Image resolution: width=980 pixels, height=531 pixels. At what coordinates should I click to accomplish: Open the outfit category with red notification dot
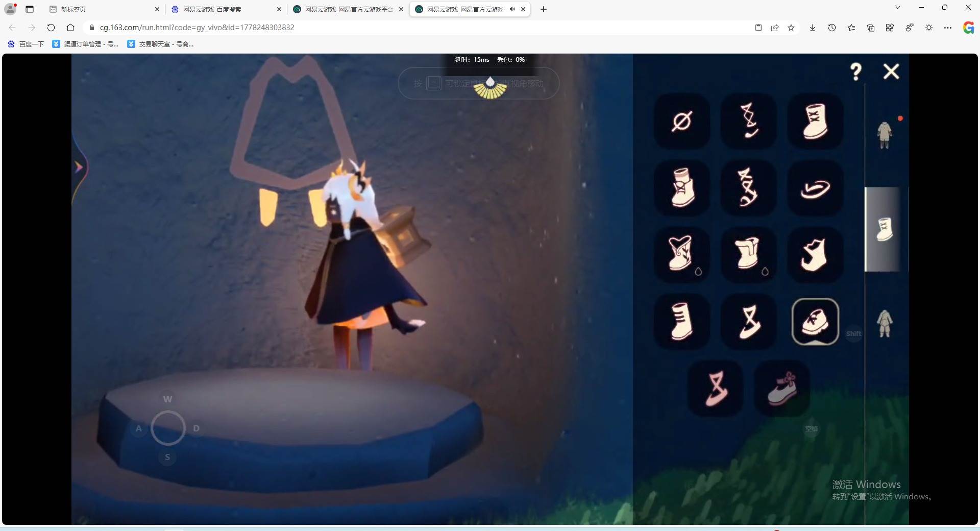[885, 135]
